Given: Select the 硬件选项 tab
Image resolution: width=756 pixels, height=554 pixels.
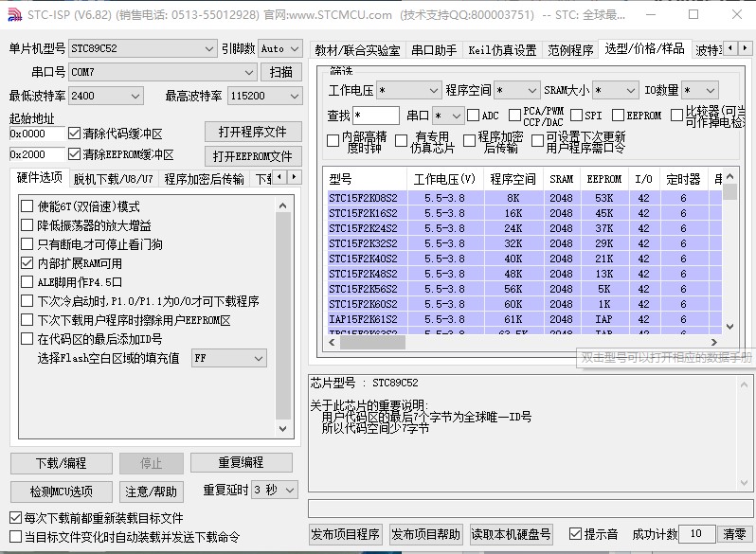Looking at the screenshot, I should (x=40, y=177).
